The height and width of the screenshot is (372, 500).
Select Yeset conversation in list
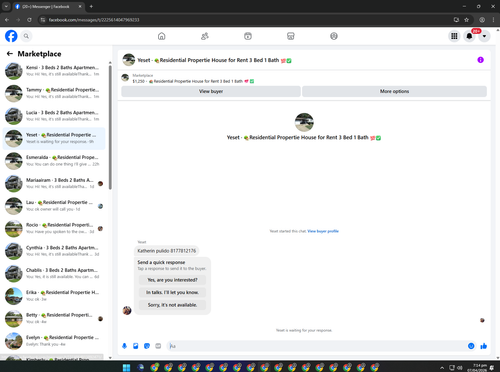[x=54, y=138]
